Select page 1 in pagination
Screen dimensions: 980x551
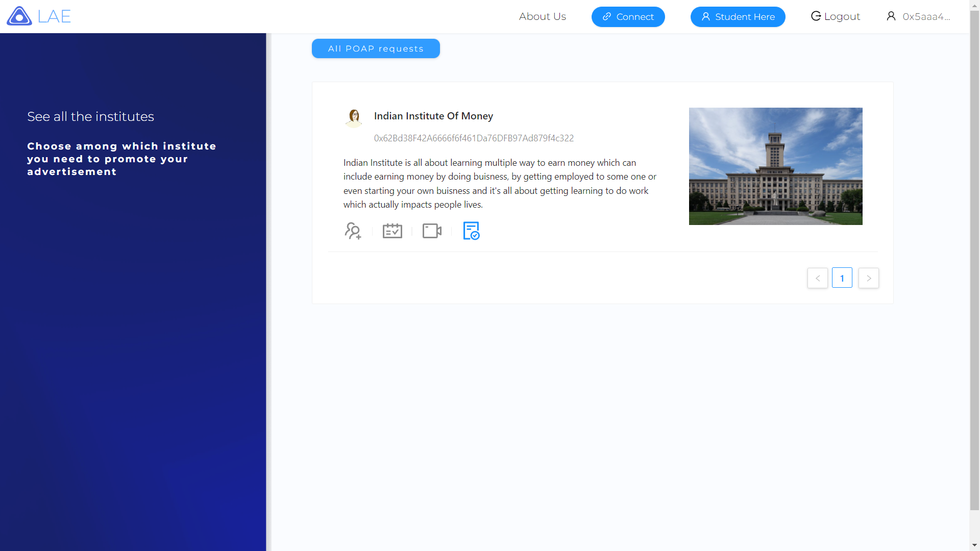coord(842,278)
